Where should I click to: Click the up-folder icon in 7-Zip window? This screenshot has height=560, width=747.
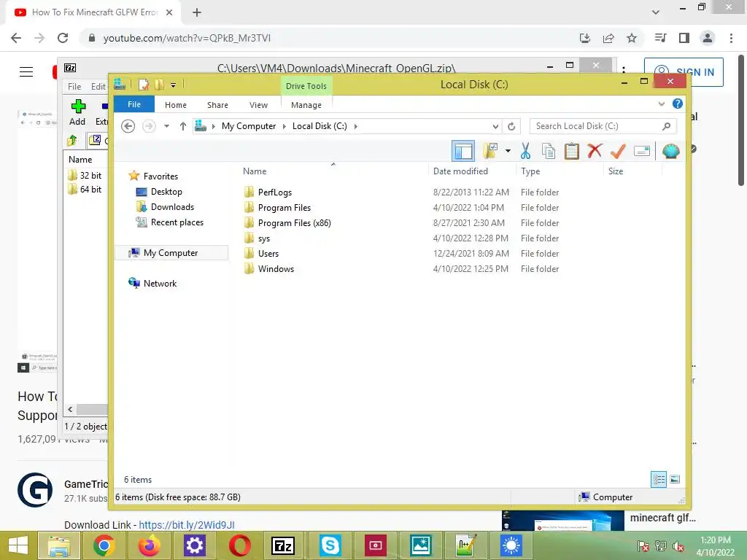pyautogui.click(x=72, y=140)
